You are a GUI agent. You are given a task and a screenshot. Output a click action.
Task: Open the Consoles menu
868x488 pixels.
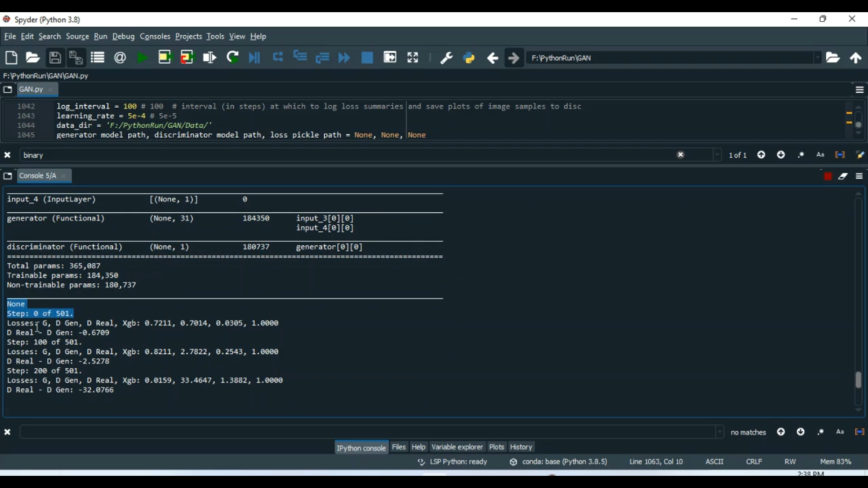(155, 36)
